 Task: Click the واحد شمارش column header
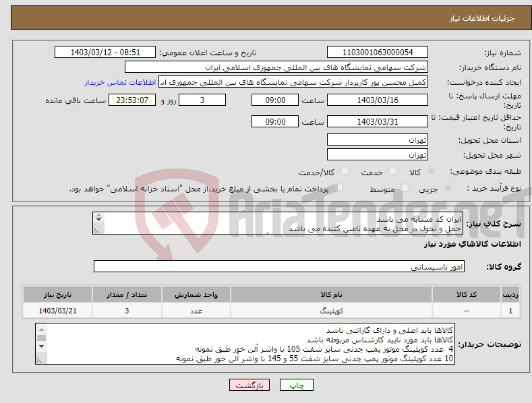196,294
